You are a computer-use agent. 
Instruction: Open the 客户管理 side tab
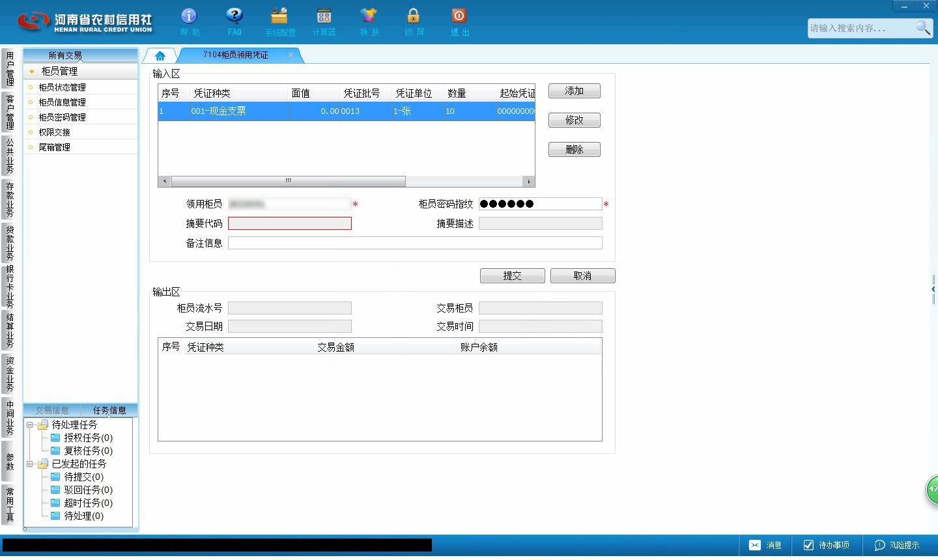coord(9,112)
